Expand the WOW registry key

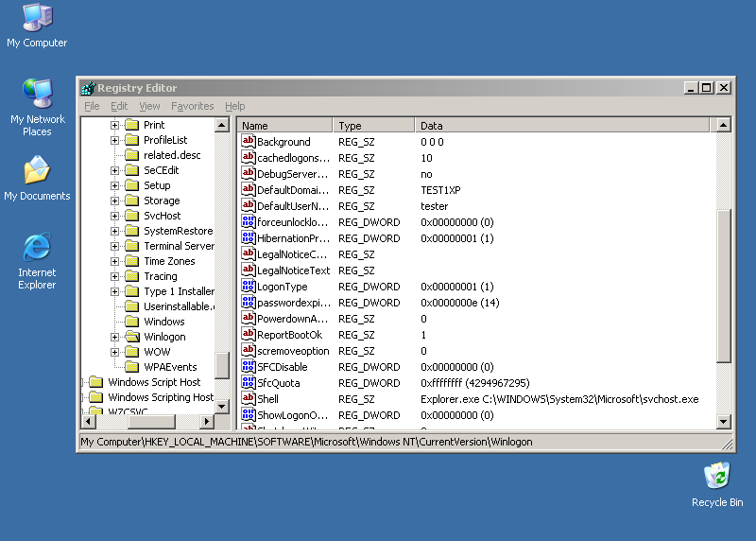pyautogui.click(x=114, y=352)
